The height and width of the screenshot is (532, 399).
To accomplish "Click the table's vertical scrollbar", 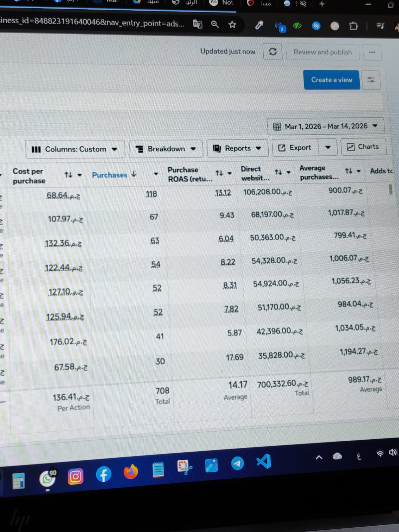I will [391, 189].
